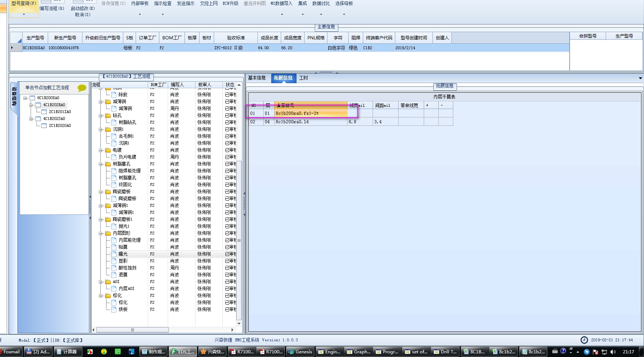Collapse the 8C1B200XA0 tree node
644x357 pixels.
(25, 98)
